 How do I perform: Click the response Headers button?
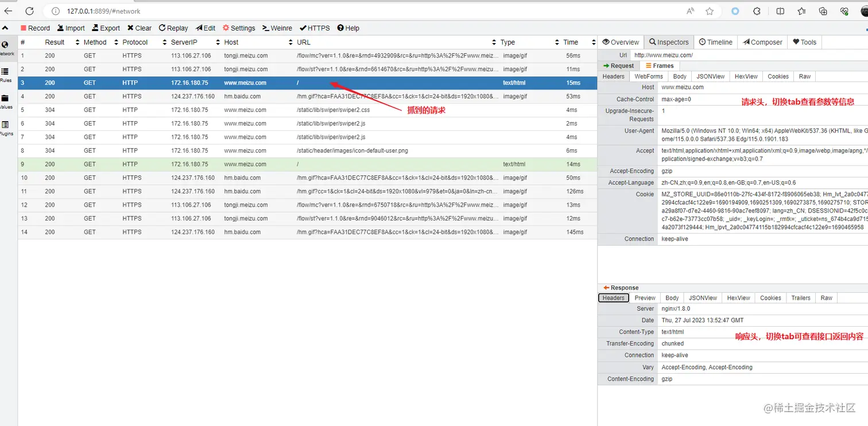[x=613, y=298]
